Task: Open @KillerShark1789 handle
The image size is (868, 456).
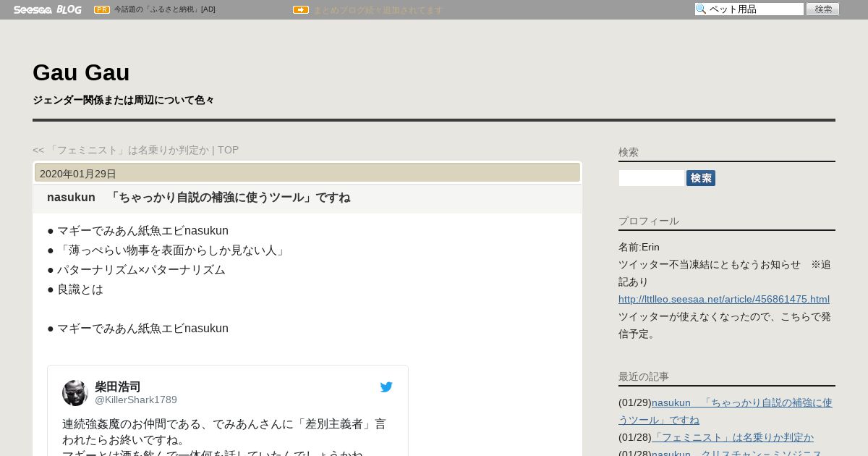Action: click(x=136, y=400)
